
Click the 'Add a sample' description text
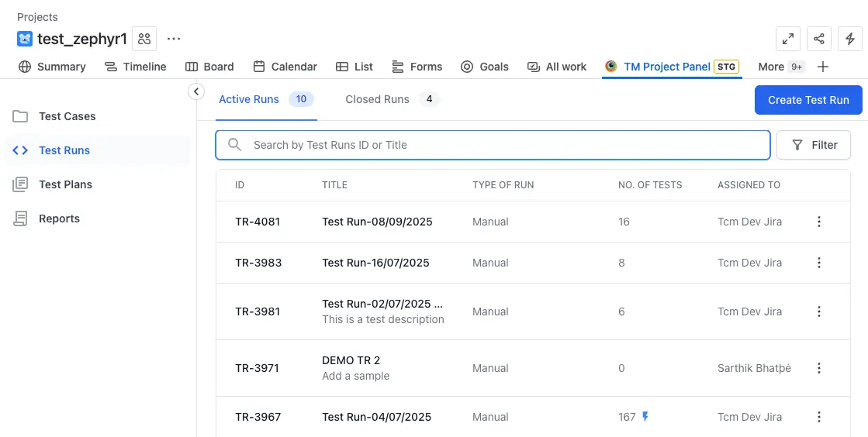[356, 376]
